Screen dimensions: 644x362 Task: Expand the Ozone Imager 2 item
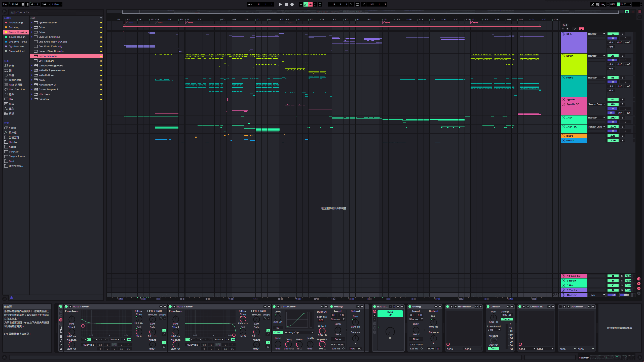(x=32, y=90)
